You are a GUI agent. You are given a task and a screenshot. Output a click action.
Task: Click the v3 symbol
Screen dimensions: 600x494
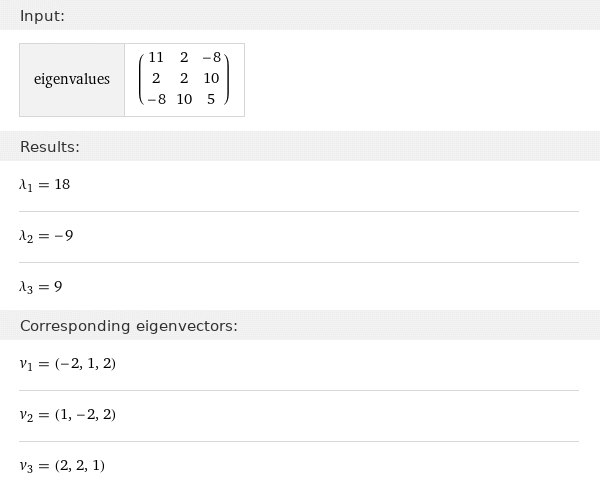click(x=26, y=466)
